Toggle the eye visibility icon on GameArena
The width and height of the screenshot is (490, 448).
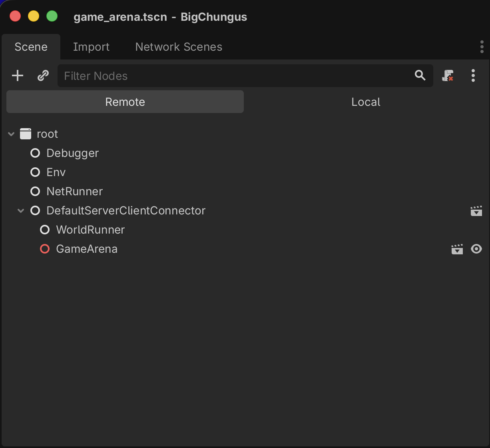click(x=476, y=249)
